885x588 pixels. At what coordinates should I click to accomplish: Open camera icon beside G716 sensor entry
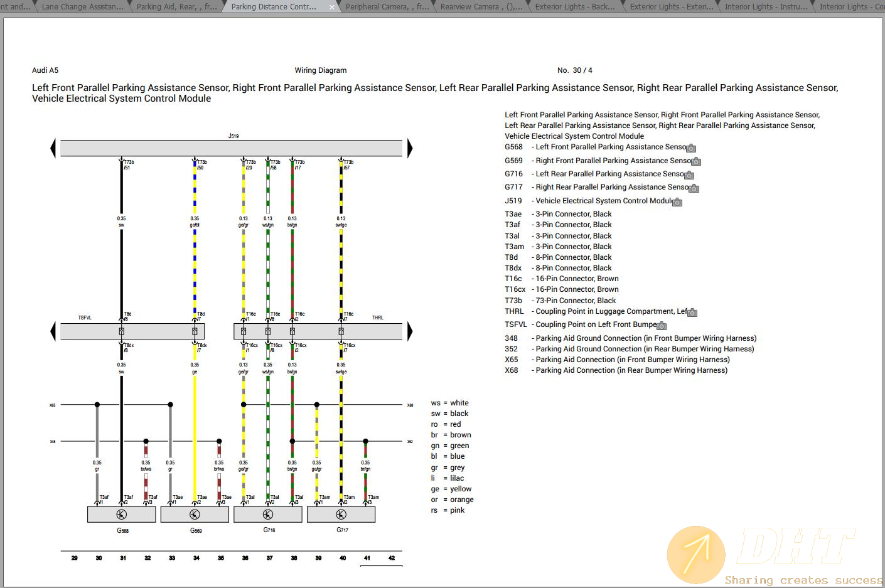pos(689,175)
